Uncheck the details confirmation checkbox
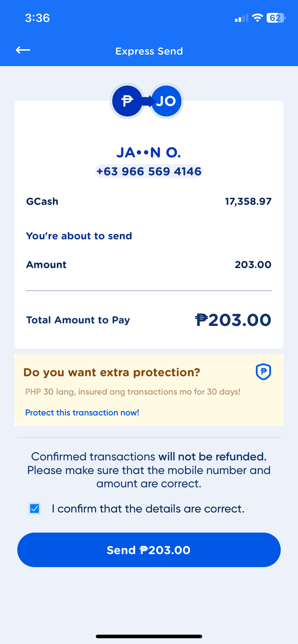This screenshot has height=644, width=298. pyautogui.click(x=35, y=509)
